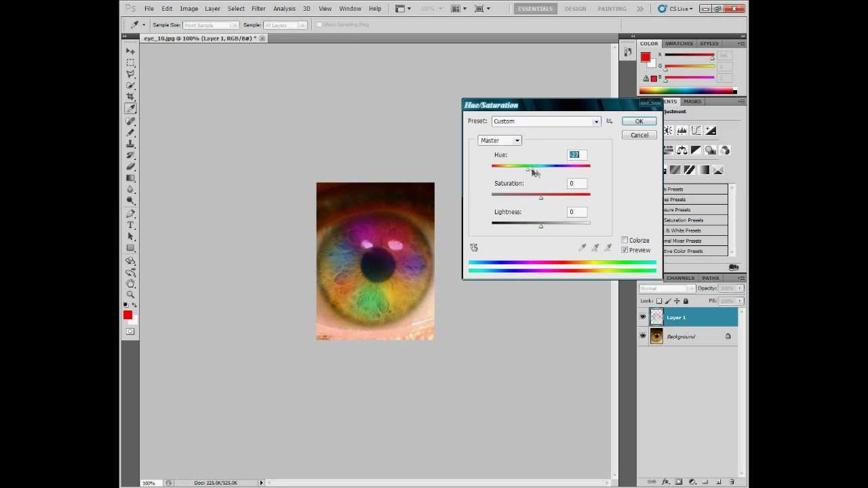Select the History Brush tool
The height and width of the screenshot is (488, 868).
tap(130, 155)
